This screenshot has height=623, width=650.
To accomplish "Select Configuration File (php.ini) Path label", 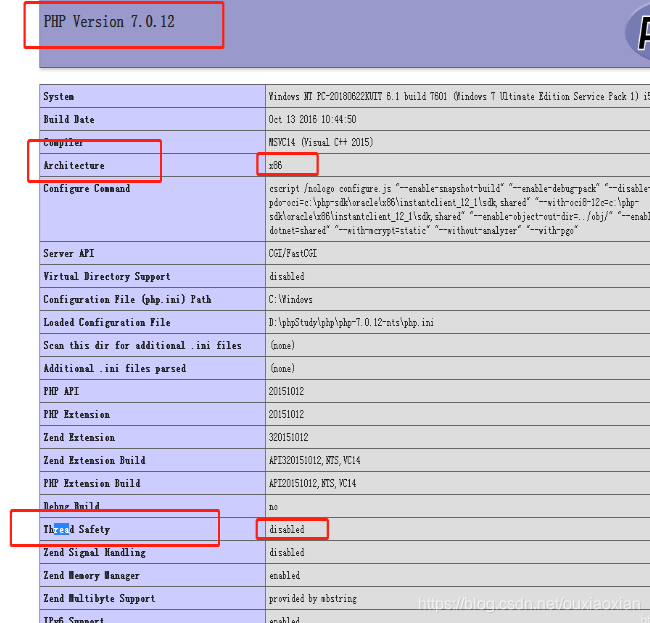I will tap(127, 299).
